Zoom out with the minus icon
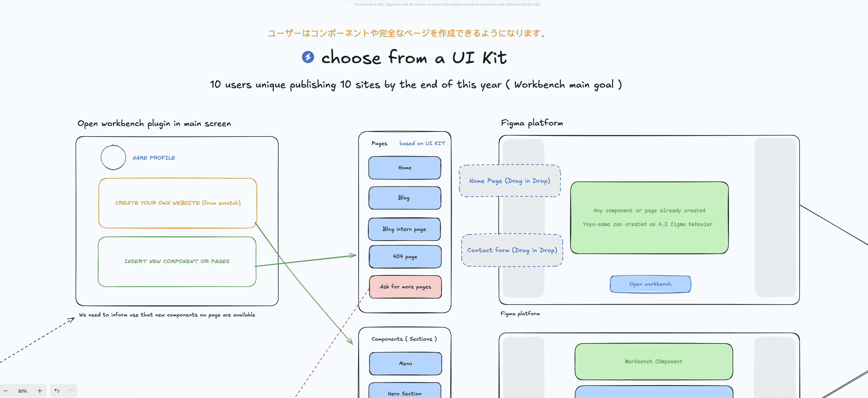The width and height of the screenshot is (868, 398). [x=5, y=391]
